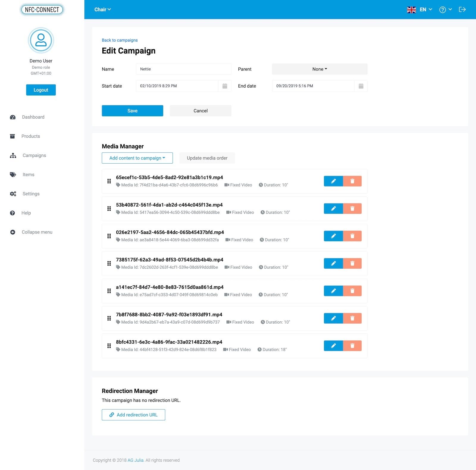
Task: Delete the 65ecef1c-53b5 video
Action: coord(352,181)
